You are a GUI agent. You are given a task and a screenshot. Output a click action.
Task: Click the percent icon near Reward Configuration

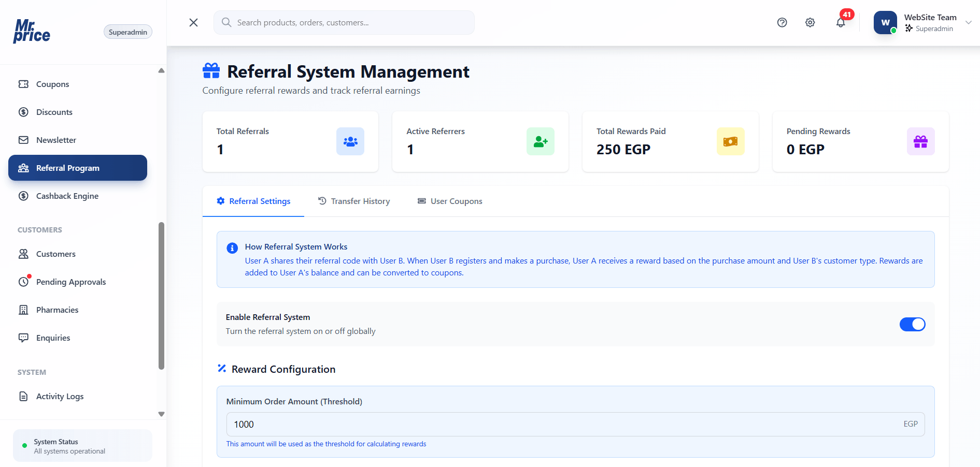coord(222,368)
